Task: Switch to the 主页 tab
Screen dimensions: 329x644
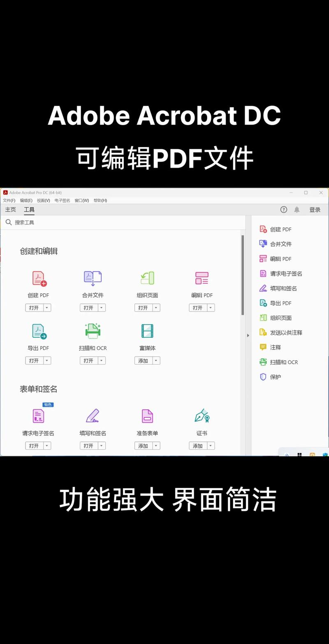Action: tap(11, 210)
